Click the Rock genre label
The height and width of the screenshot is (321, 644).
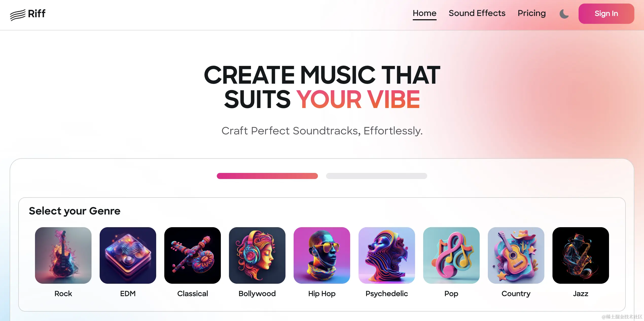63,293
